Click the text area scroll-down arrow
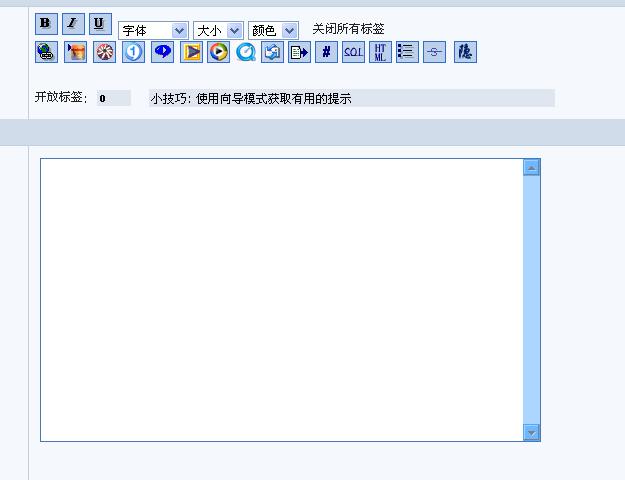The image size is (625, 480). click(531, 432)
